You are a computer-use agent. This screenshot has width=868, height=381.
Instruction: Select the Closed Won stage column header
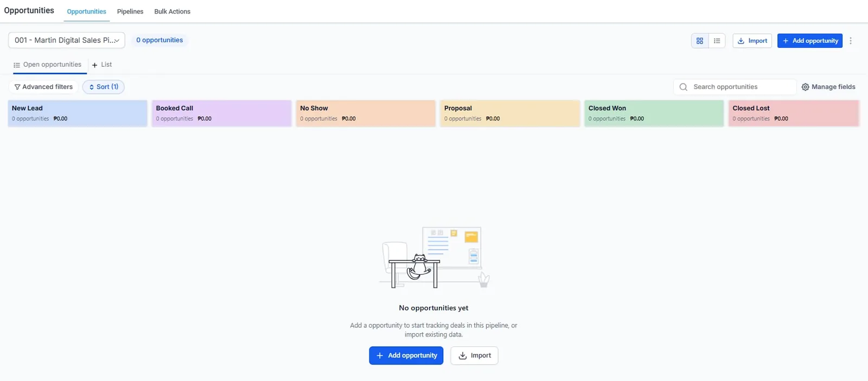point(654,113)
